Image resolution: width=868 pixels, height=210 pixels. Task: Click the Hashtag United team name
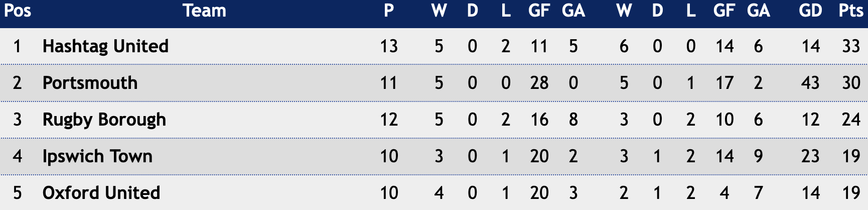click(x=105, y=46)
